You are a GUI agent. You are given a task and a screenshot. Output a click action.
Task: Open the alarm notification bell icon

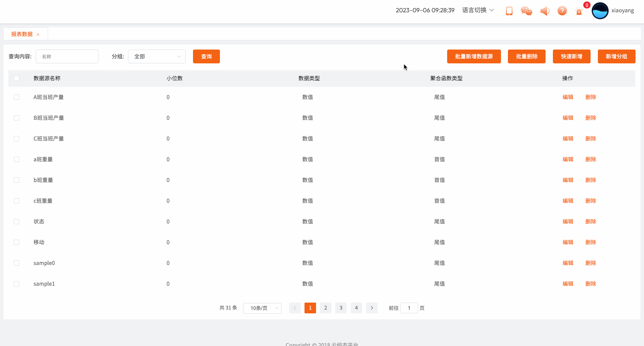click(x=579, y=11)
